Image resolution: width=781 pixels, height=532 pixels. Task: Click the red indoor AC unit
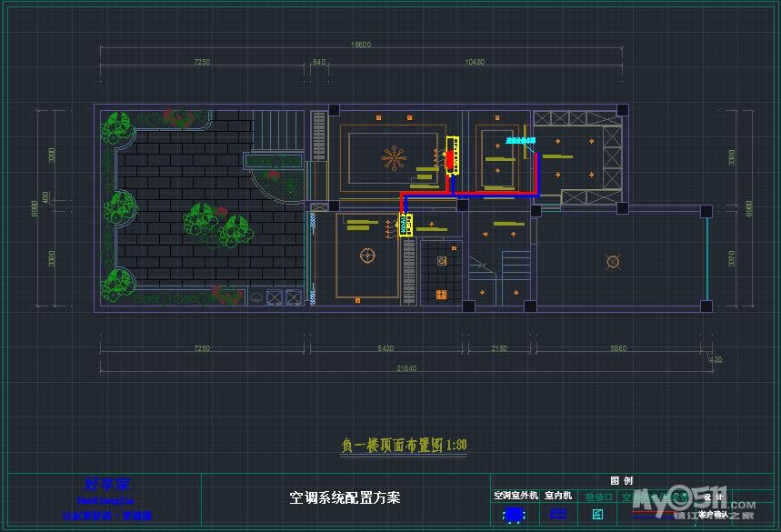(448, 157)
